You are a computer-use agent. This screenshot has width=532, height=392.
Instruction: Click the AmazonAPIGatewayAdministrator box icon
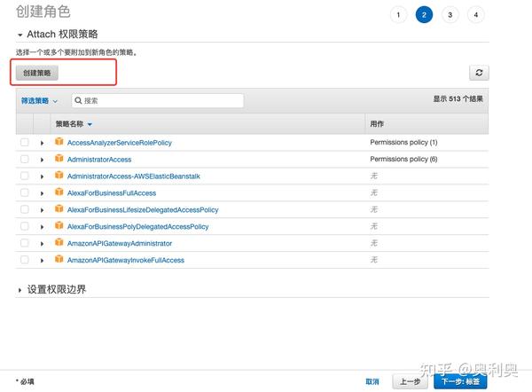click(x=59, y=242)
